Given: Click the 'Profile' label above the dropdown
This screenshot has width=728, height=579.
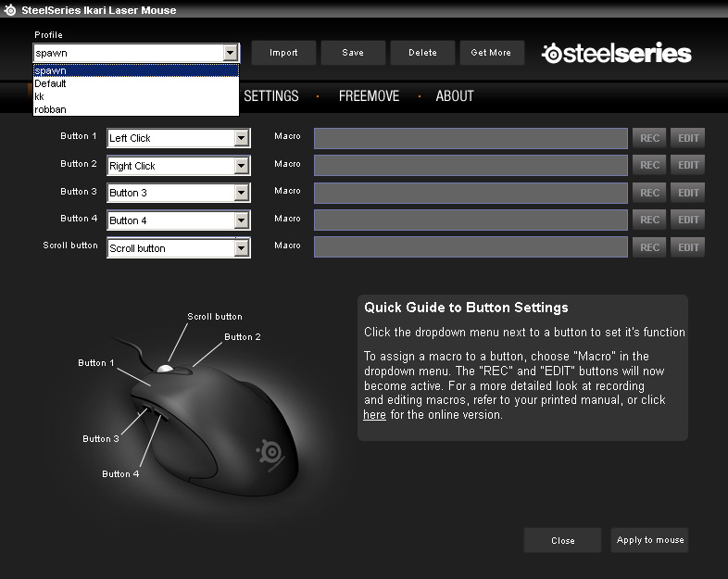Looking at the screenshot, I should pos(48,35).
